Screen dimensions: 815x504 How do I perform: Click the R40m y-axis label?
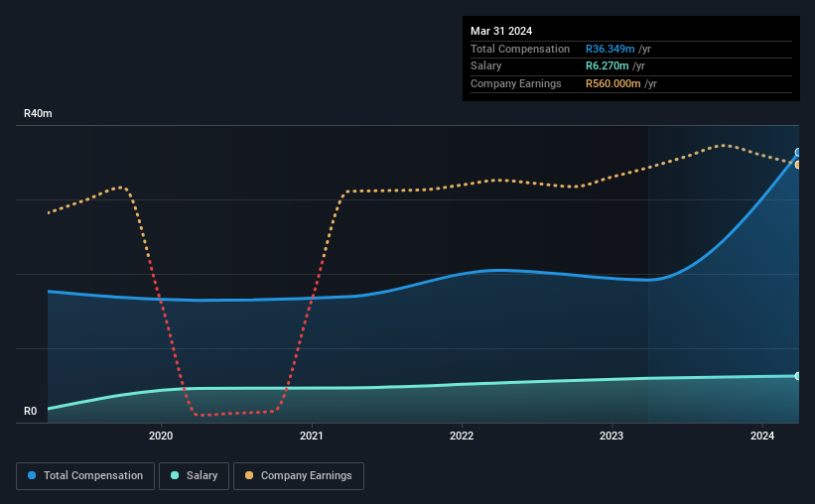coord(38,113)
